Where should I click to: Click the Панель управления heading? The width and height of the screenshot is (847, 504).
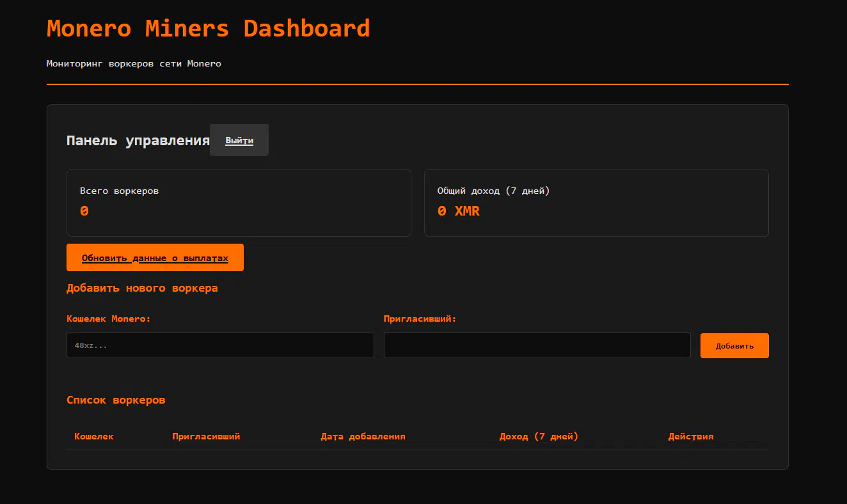pyautogui.click(x=138, y=141)
